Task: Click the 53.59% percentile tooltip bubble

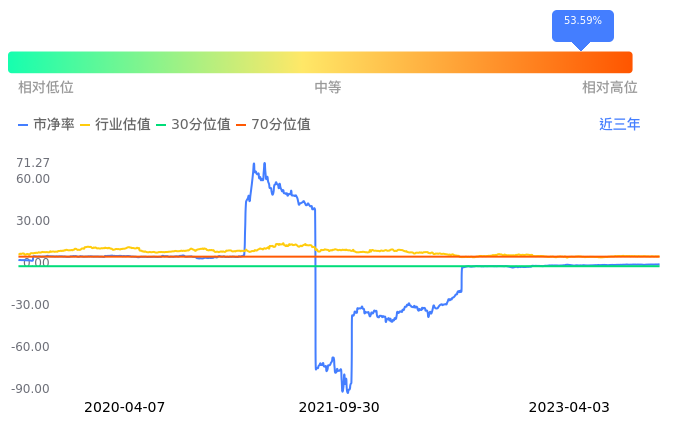Action: (x=582, y=22)
